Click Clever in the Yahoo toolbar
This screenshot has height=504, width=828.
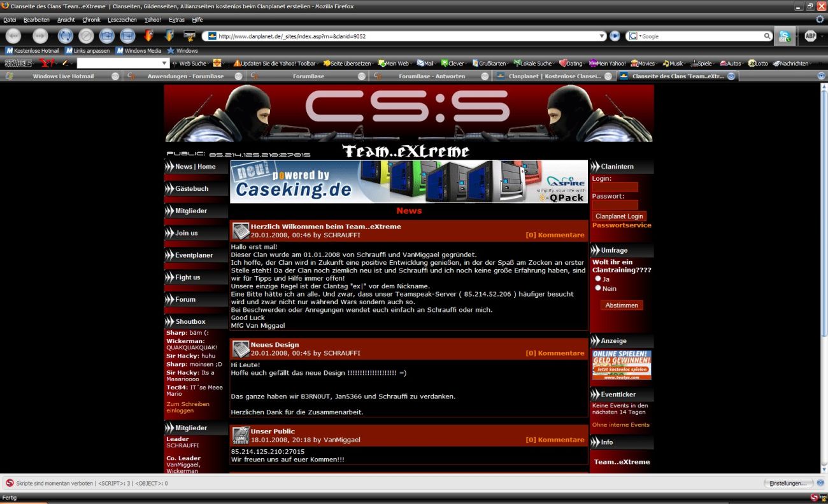click(452, 63)
